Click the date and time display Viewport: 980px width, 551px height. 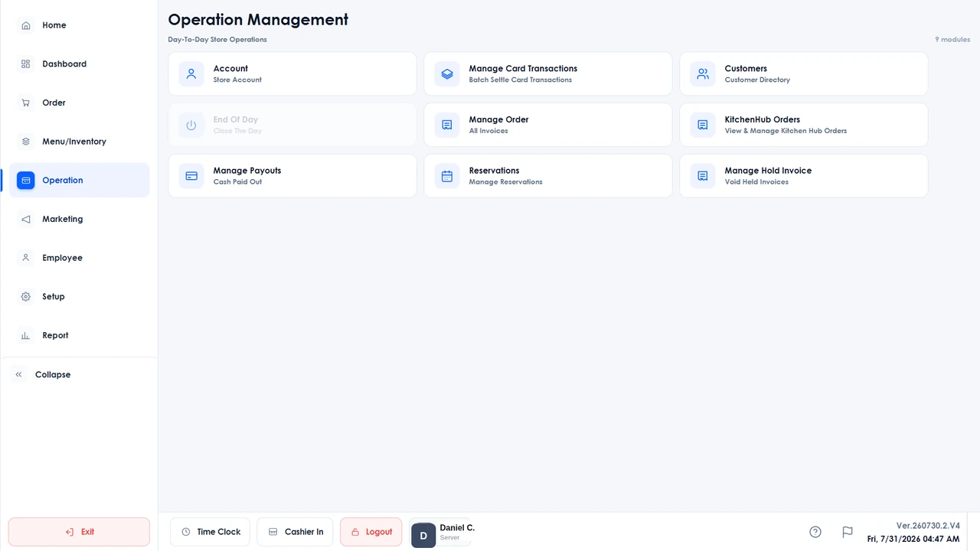coord(914,540)
